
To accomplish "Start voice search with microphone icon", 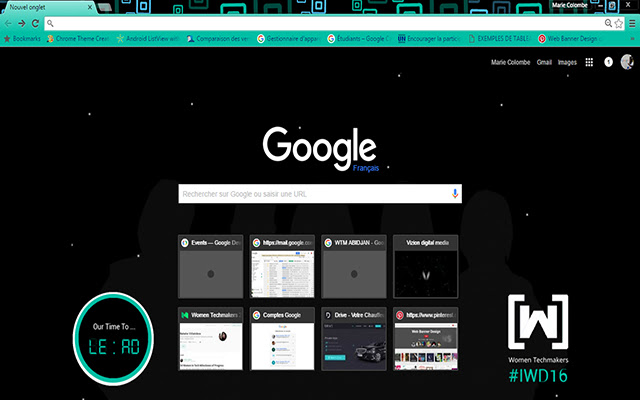I will tap(455, 194).
